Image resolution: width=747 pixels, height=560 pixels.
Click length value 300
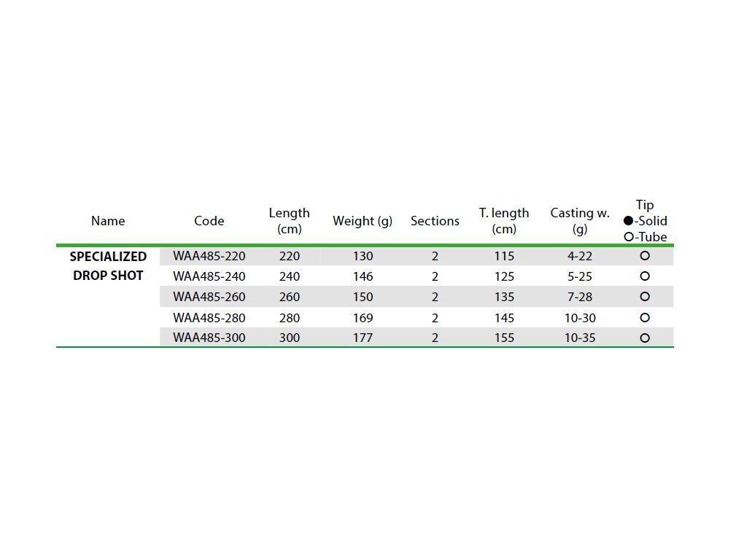[x=289, y=338]
